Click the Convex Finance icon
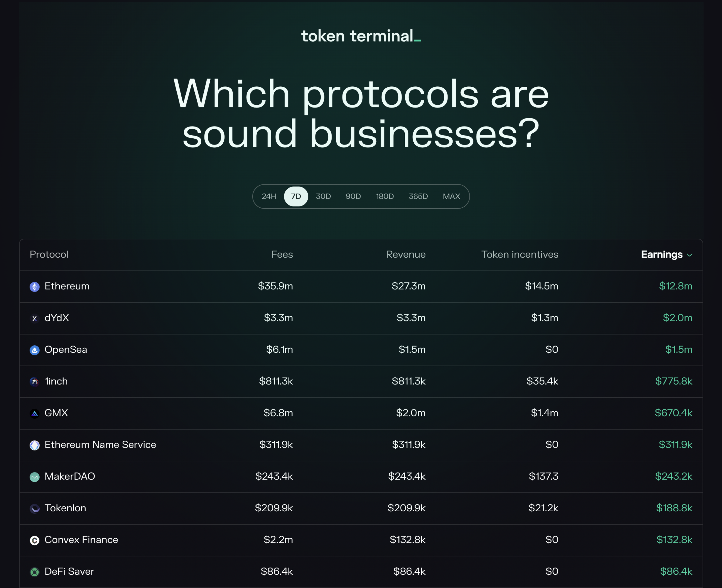The image size is (722, 588). (x=35, y=540)
